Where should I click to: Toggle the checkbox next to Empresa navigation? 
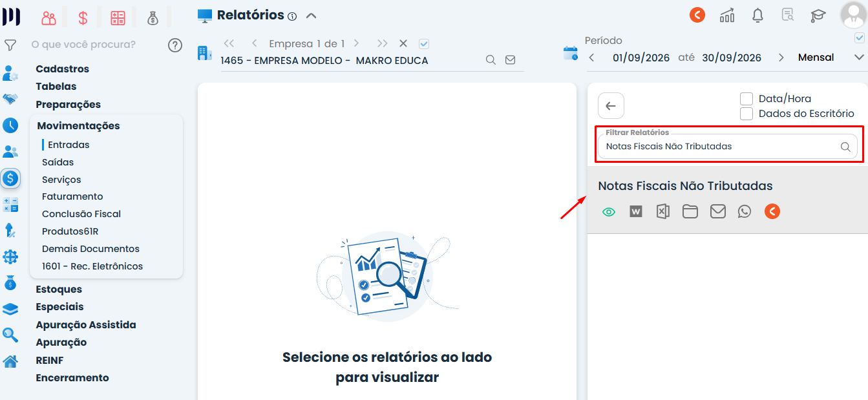[x=424, y=44]
